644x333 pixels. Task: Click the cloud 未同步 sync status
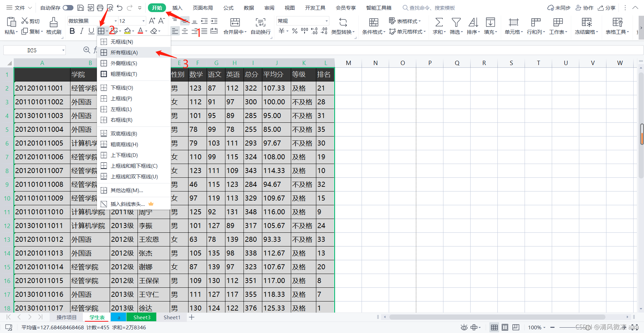click(x=559, y=8)
